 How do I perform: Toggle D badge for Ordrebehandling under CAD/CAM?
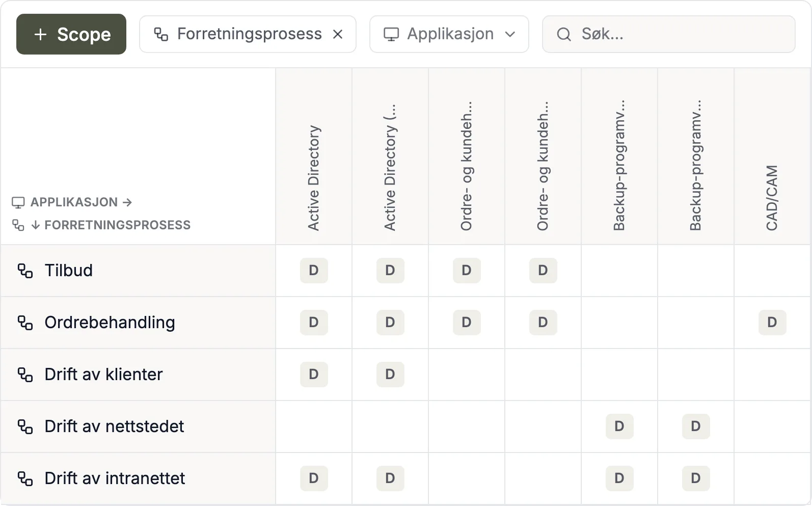[x=772, y=323]
